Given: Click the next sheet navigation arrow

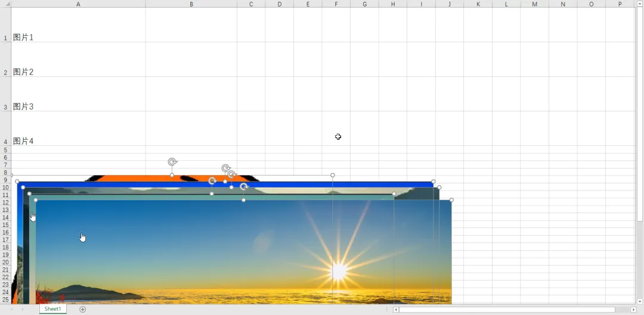Looking at the screenshot, I should tap(22, 309).
